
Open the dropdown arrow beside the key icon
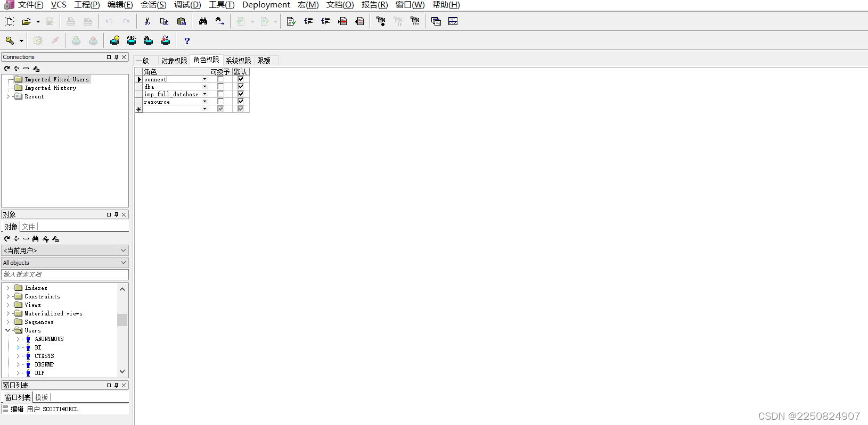pyautogui.click(x=21, y=40)
